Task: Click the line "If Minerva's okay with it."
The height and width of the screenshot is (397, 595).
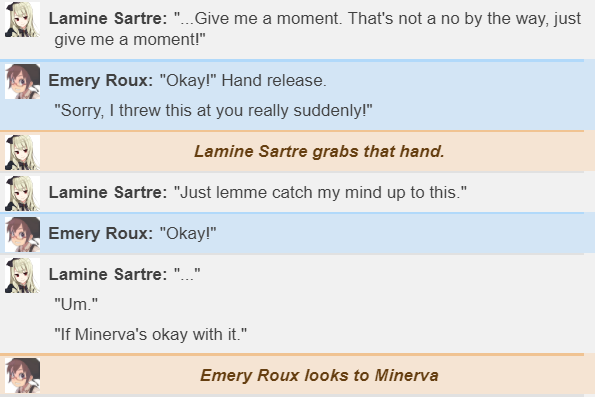Action: pyautogui.click(x=151, y=334)
